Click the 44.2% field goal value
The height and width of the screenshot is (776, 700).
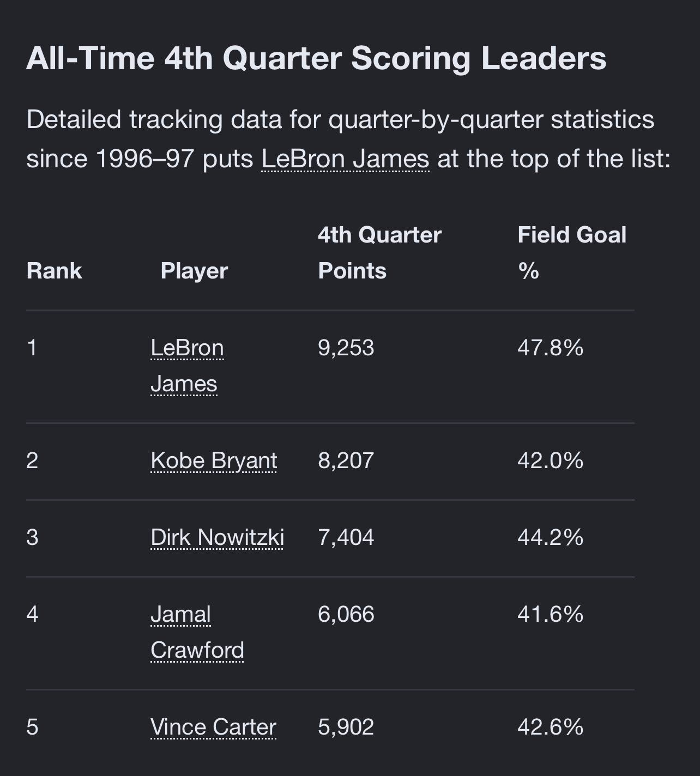pos(550,538)
